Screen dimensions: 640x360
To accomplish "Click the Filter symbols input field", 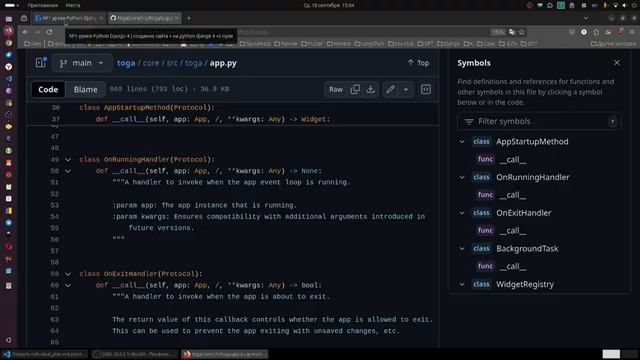I will point(540,122).
